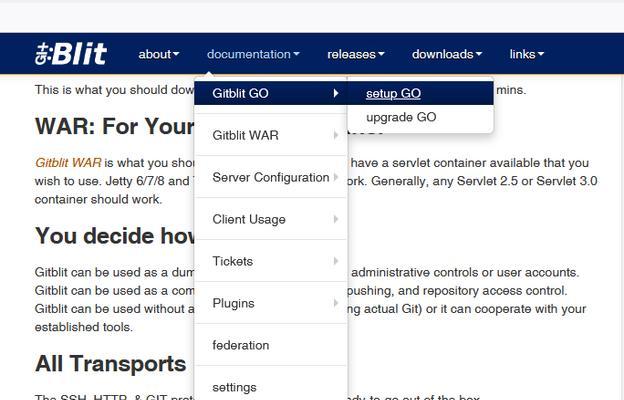The image size is (624, 400).
Task: Expand the Client Usage submenu
Action: tap(271, 219)
